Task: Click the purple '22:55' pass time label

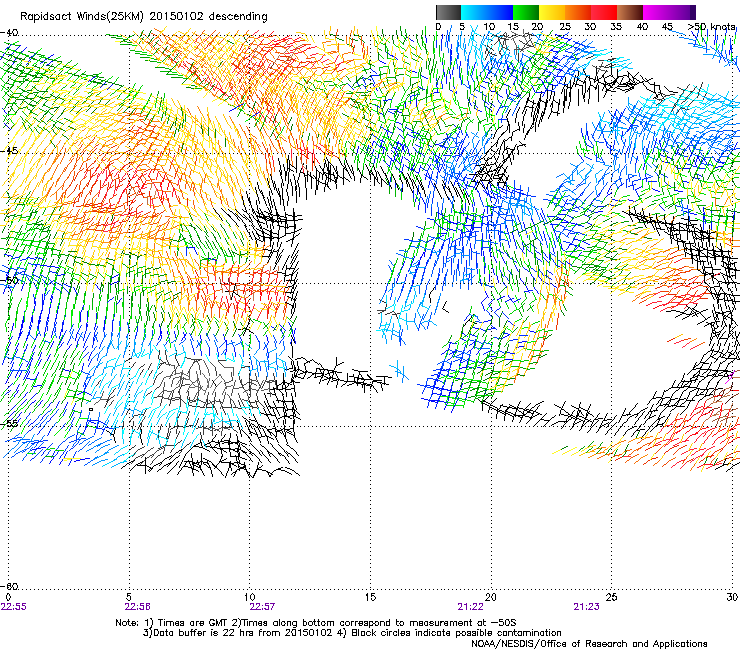Action: click(x=14, y=607)
